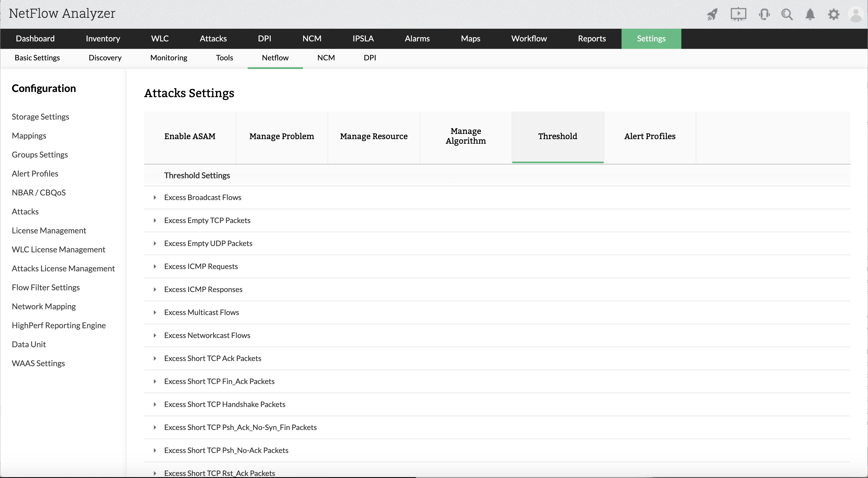868x478 pixels.
Task: Open the presentation screen icon
Action: (x=738, y=14)
